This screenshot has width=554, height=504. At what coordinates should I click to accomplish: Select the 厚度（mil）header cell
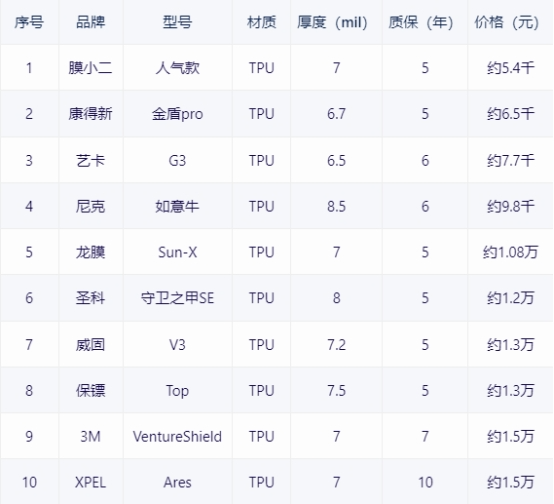coord(336,22)
